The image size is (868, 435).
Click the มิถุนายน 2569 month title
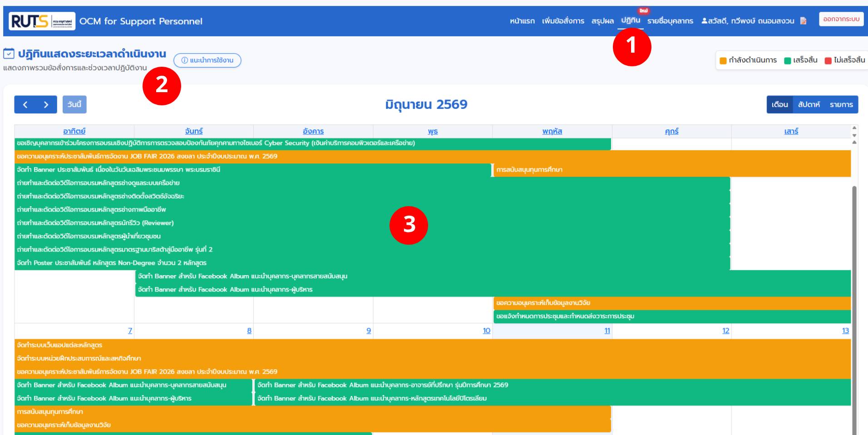point(426,104)
